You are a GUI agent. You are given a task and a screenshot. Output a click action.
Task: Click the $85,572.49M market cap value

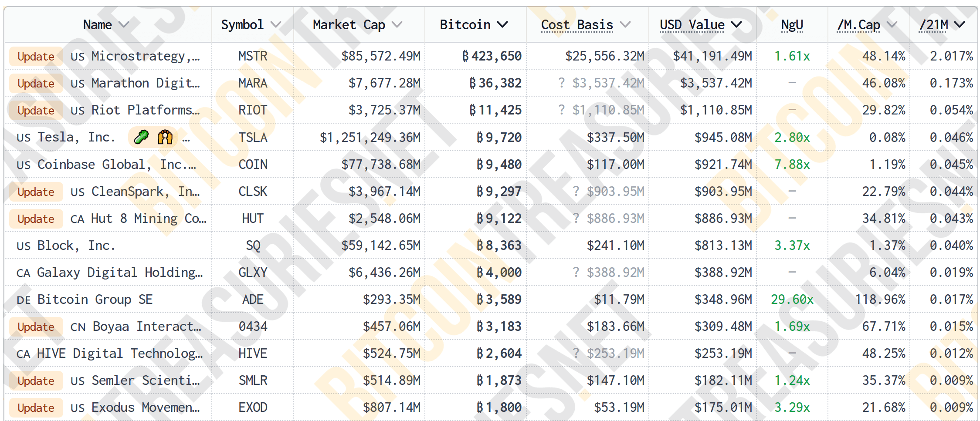pyautogui.click(x=381, y=56)
